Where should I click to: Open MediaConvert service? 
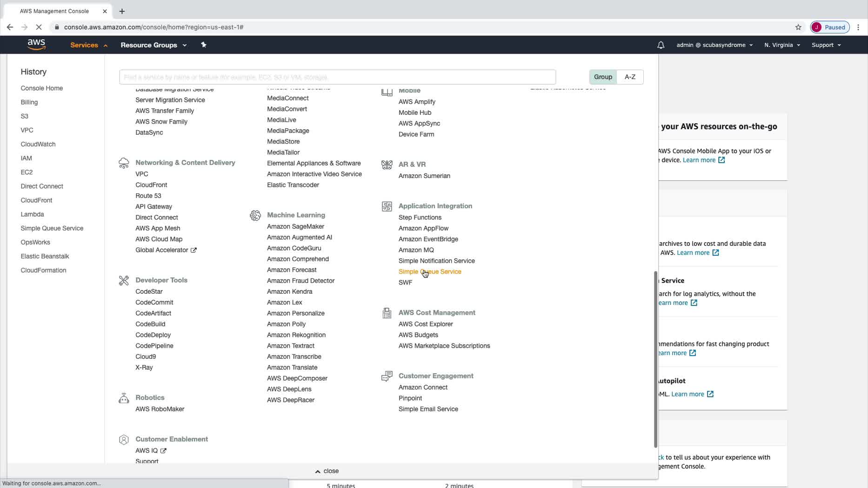coord(287,109)
